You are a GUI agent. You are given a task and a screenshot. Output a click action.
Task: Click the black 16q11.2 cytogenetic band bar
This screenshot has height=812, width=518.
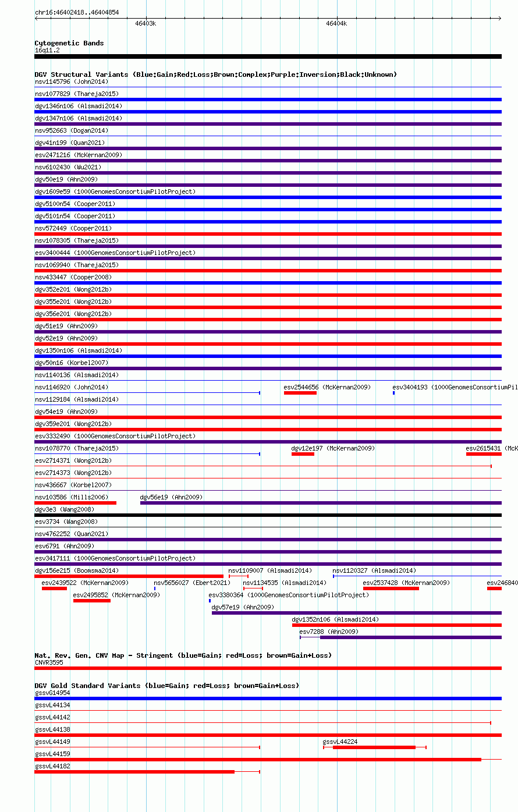(x=268, y=56)
